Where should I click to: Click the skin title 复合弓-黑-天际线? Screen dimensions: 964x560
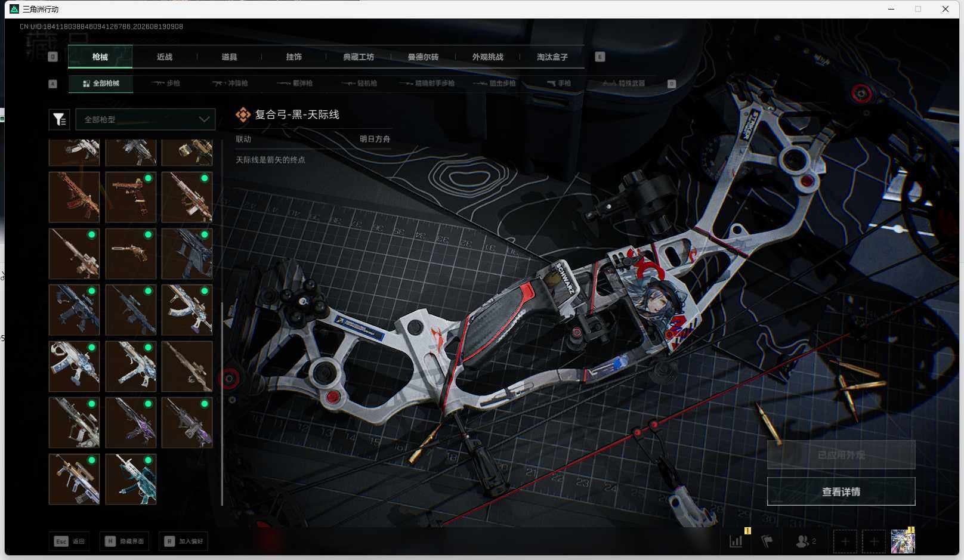(297, 115)
